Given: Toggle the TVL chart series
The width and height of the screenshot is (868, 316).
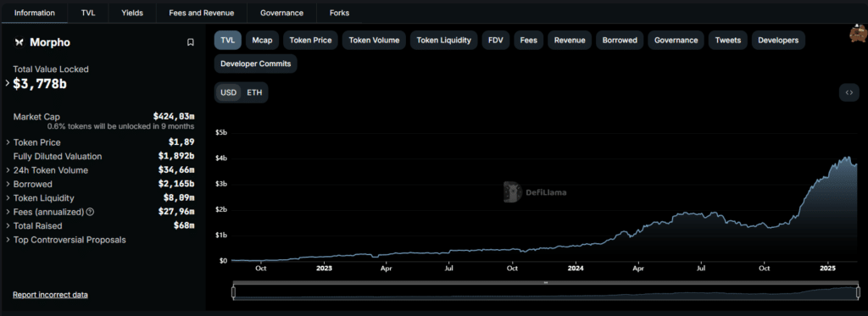Looking at the screenshot, I should click(x=227, y=41).
